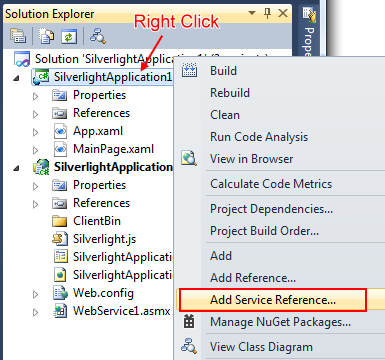Image resolution: width=385 pixels, height=360 pixels.
Task: Click the Show All Files toolbar icon
Action: coord(46,36)
